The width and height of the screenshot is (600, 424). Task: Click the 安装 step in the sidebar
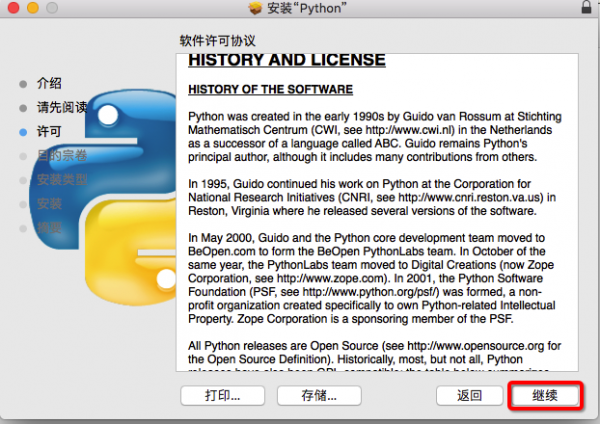click(49, 204)
